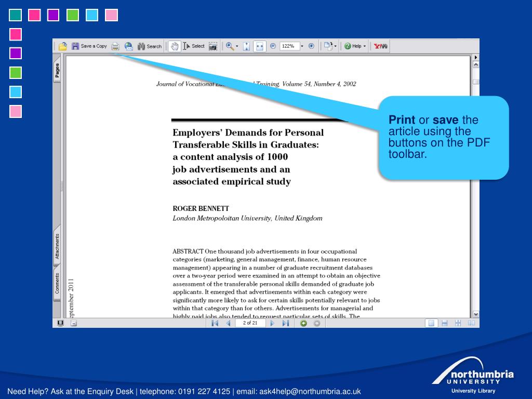Click the '2 of 21' page number field
This screenshot has width=532, height=399.
[250, 323]
